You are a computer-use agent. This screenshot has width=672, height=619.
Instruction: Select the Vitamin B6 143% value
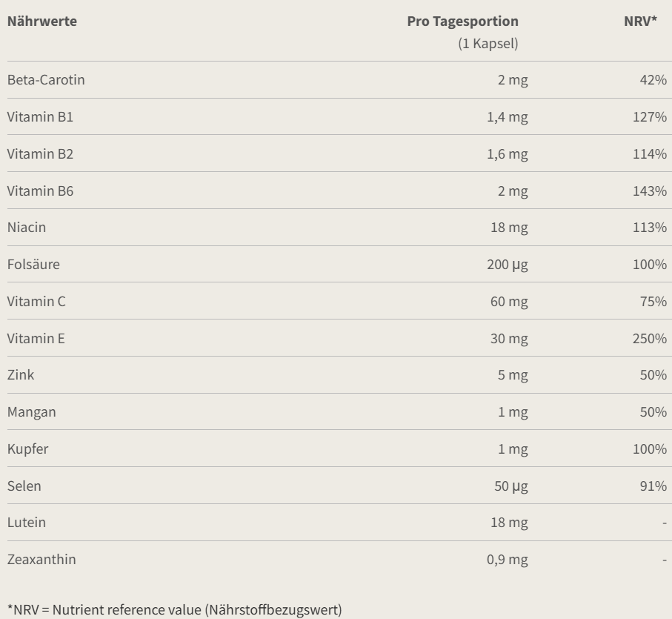point(650,191)
